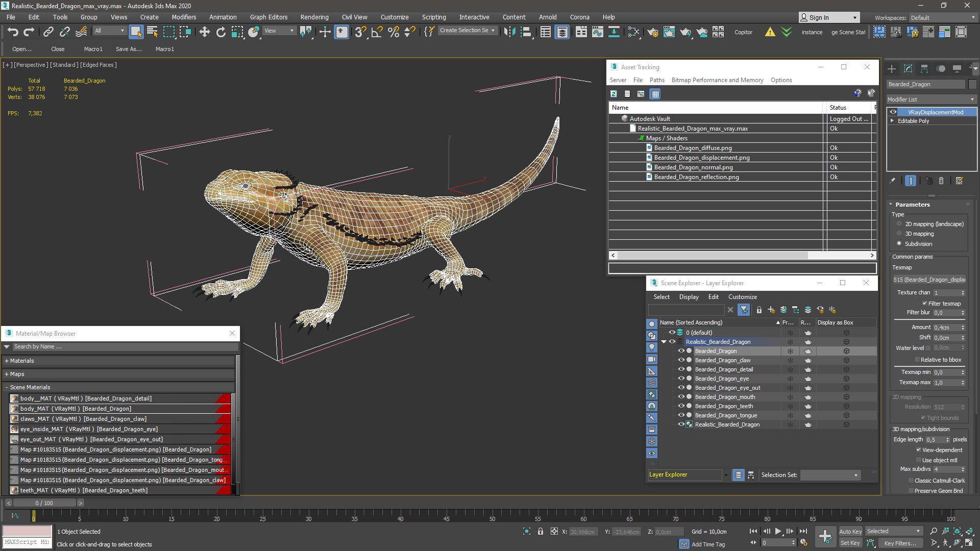This screenshot has height=551, width=980.
Task: Toggle eye icon for 0 (default) layer
Action: [x=672, y=333]
